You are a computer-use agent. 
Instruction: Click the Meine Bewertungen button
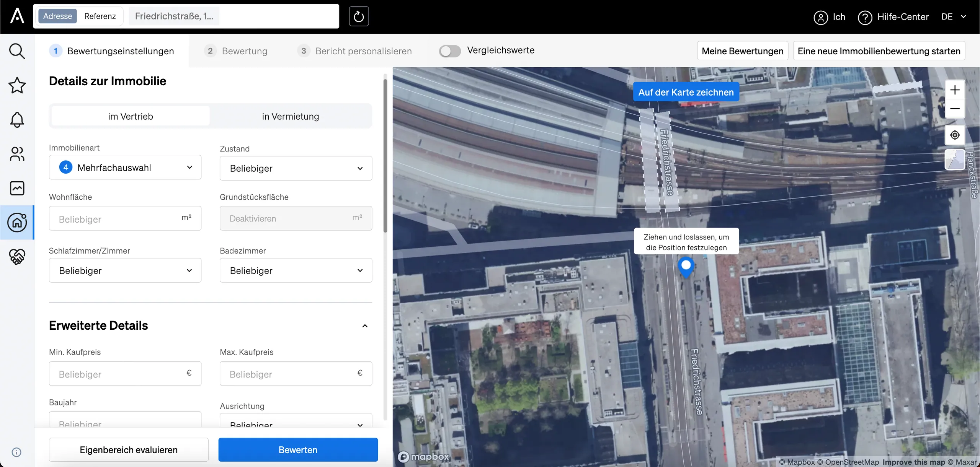point(742,51)
